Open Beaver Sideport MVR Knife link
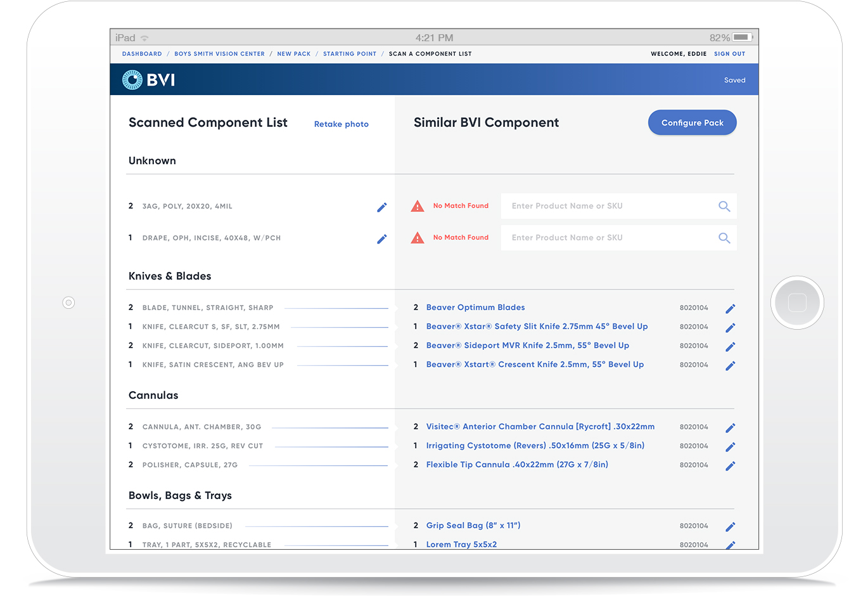 (x=527, y=346)
